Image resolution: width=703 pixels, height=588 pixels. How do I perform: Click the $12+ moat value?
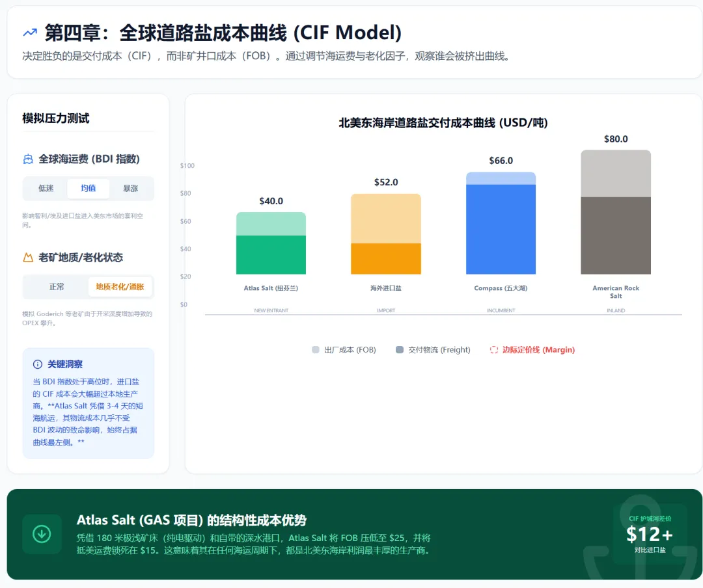point(650,534)
